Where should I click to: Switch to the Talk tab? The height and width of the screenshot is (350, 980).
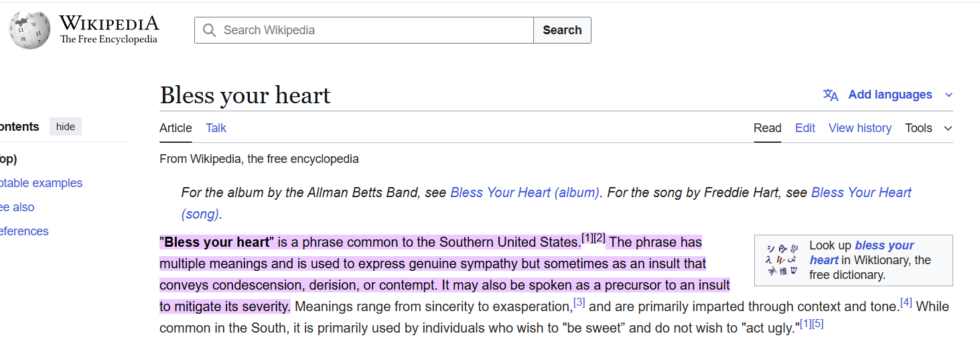216,128
